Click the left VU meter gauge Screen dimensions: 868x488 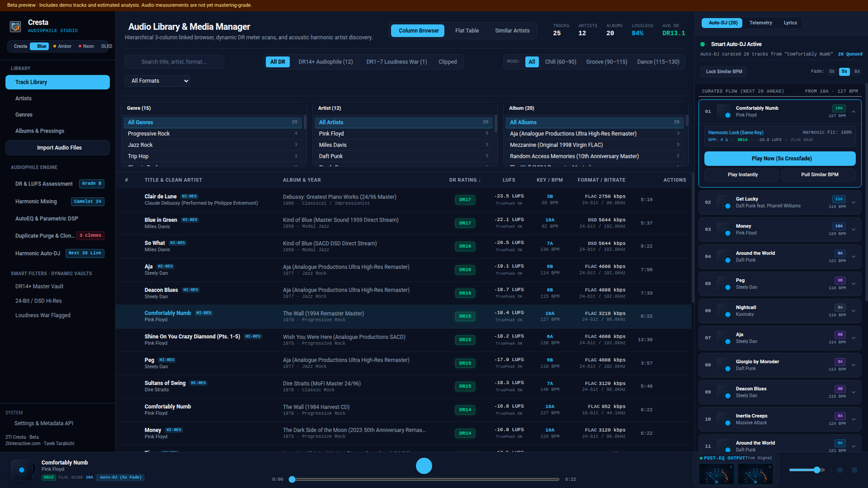point(717,474)
